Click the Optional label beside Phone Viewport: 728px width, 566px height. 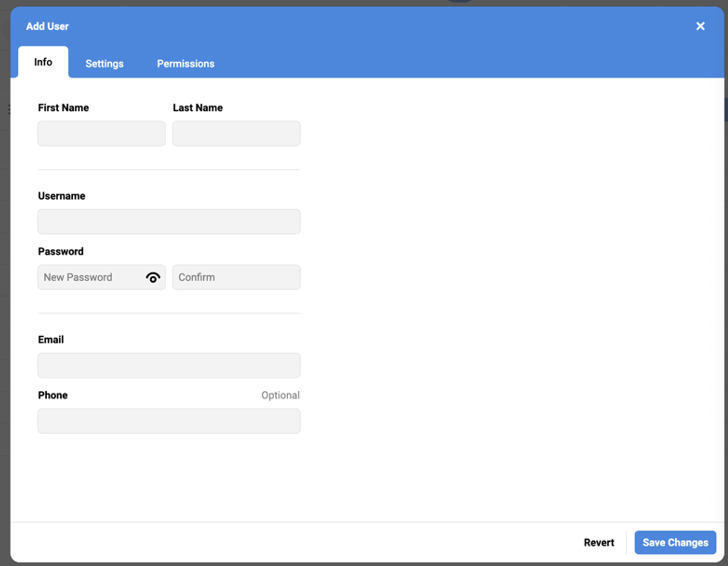click(x=280, y=395)
